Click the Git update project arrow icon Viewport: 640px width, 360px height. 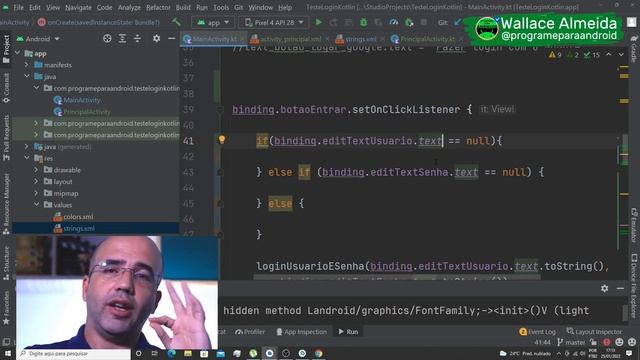458,22
